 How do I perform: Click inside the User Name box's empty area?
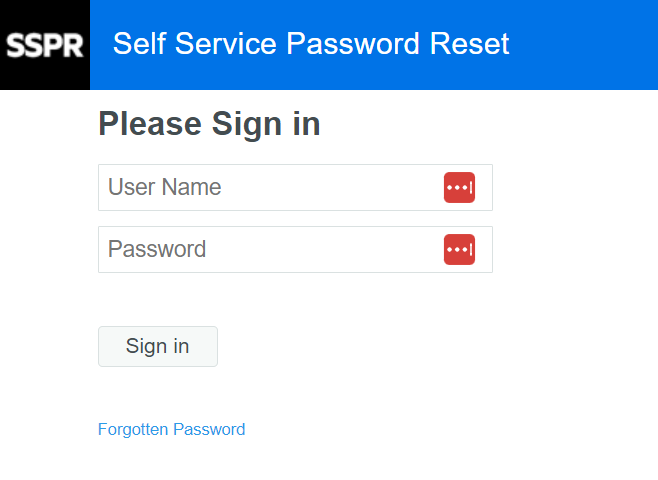tap(332, 188)
